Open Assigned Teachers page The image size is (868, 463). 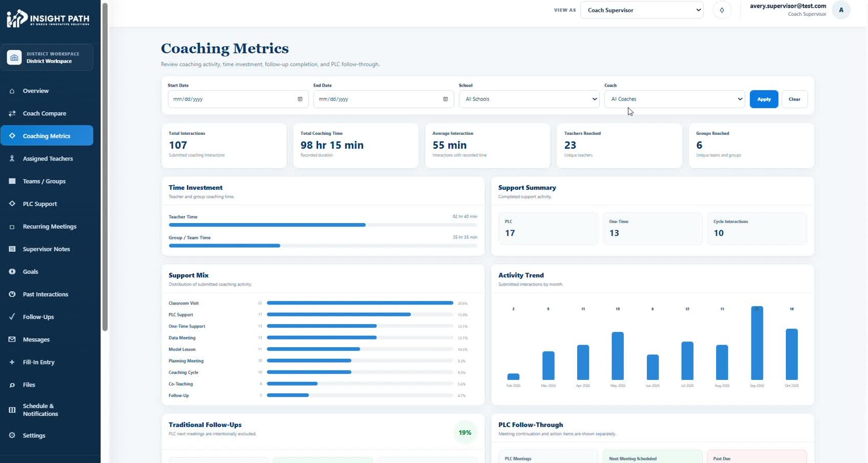[x=47, y=158]
